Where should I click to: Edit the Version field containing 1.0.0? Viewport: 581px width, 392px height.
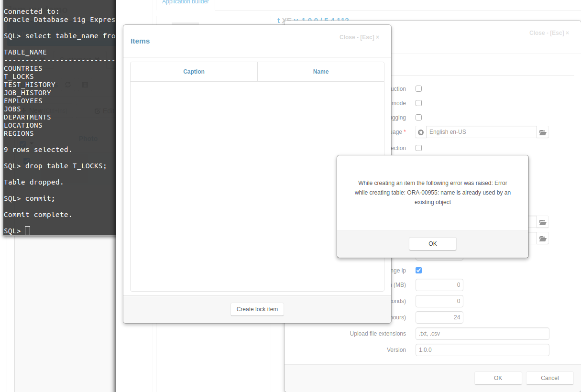482,349
